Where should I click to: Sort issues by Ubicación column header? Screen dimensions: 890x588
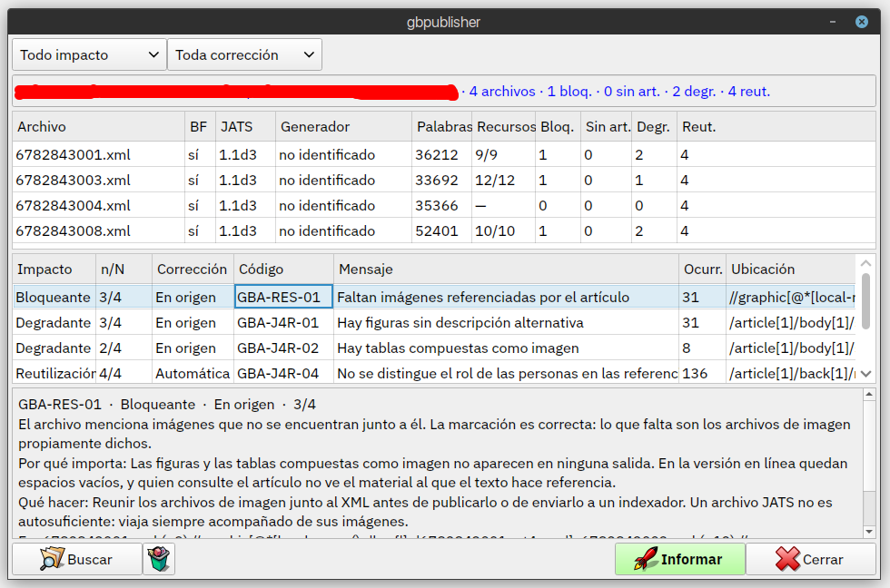pyautogui.click(x=791, y=269)
